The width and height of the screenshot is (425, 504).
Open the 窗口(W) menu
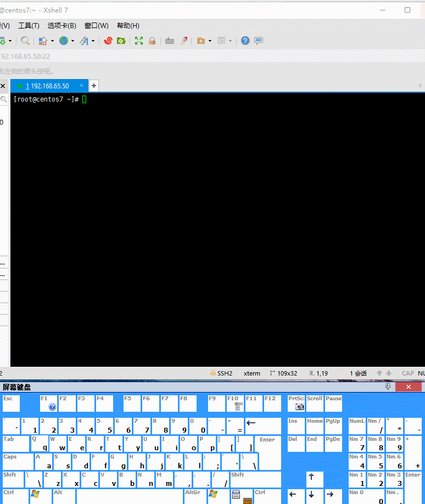pyautogui.click(x=96, y=26)
